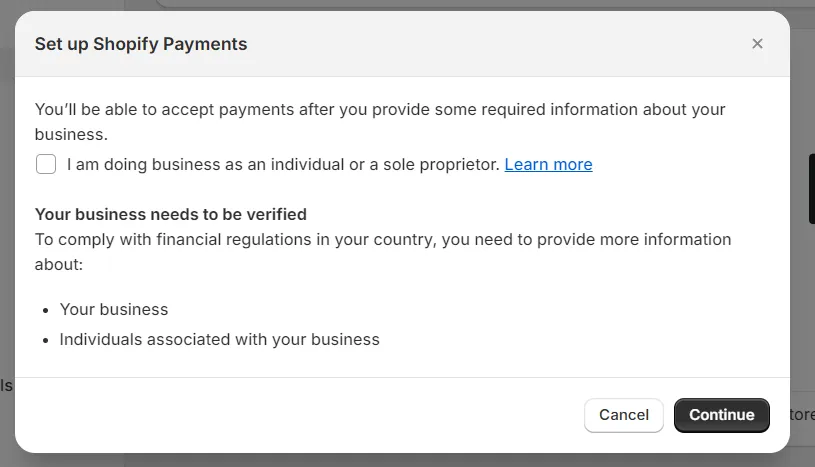Click Continue to proceed with setup
815x467 pixels.
[x=721, y=415]
